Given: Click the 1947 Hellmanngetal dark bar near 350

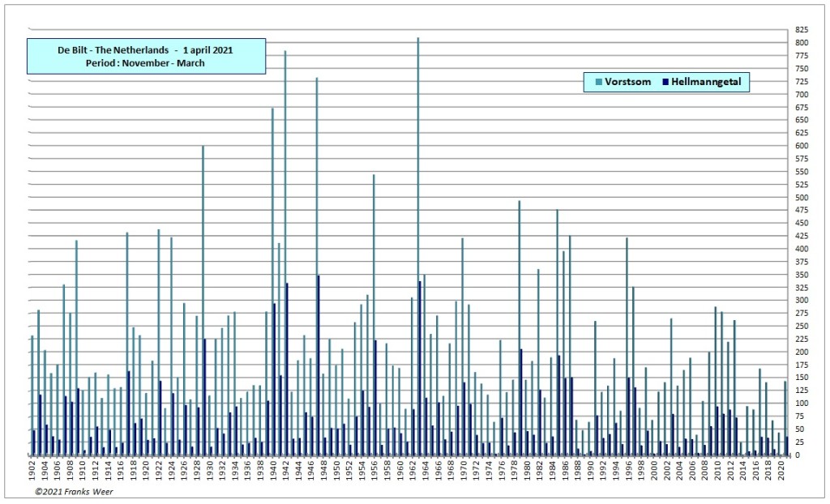Looking at the screenshot, I should 319,365.
